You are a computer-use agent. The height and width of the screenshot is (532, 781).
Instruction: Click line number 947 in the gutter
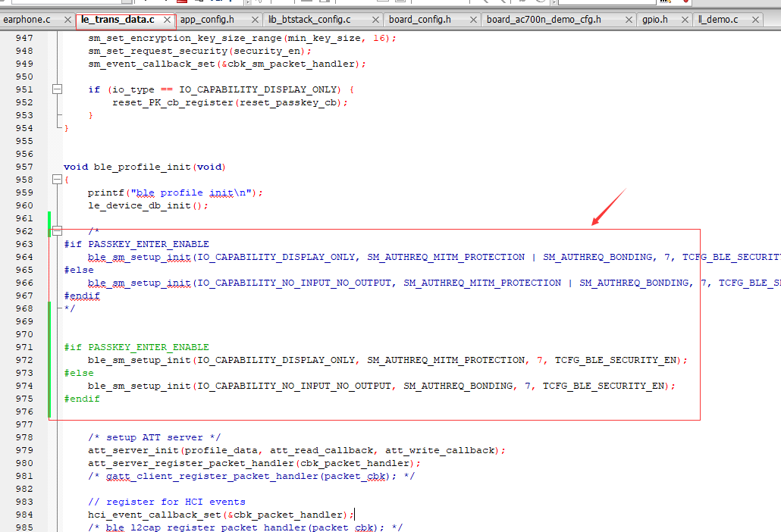[x=24, y=38]
